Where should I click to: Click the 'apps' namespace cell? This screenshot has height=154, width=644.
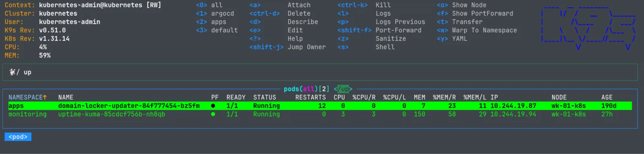click(16, 106)
